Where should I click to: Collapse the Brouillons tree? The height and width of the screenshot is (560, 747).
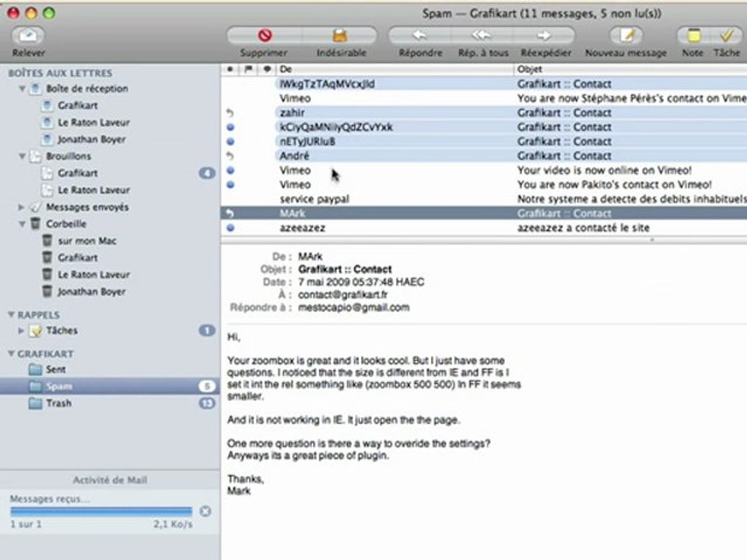coord(22,156)
